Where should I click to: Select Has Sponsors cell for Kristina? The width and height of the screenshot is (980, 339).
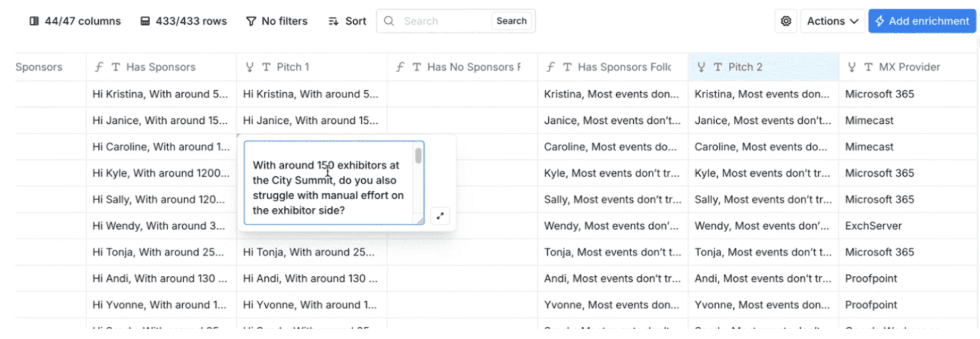161,94
